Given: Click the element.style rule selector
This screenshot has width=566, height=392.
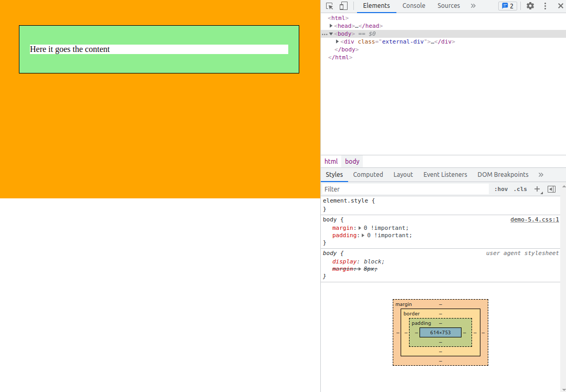Looking at the screenshot, I should coord(347,200).
